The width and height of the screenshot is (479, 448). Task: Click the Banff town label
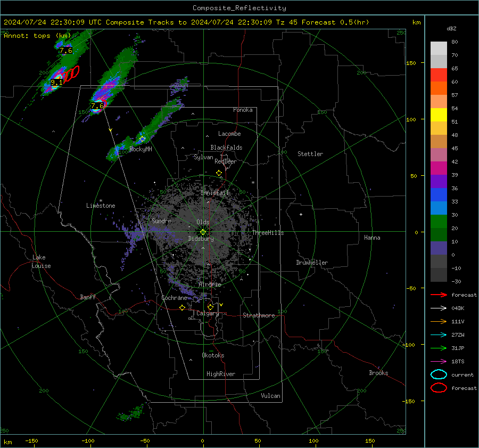(88, 297)
